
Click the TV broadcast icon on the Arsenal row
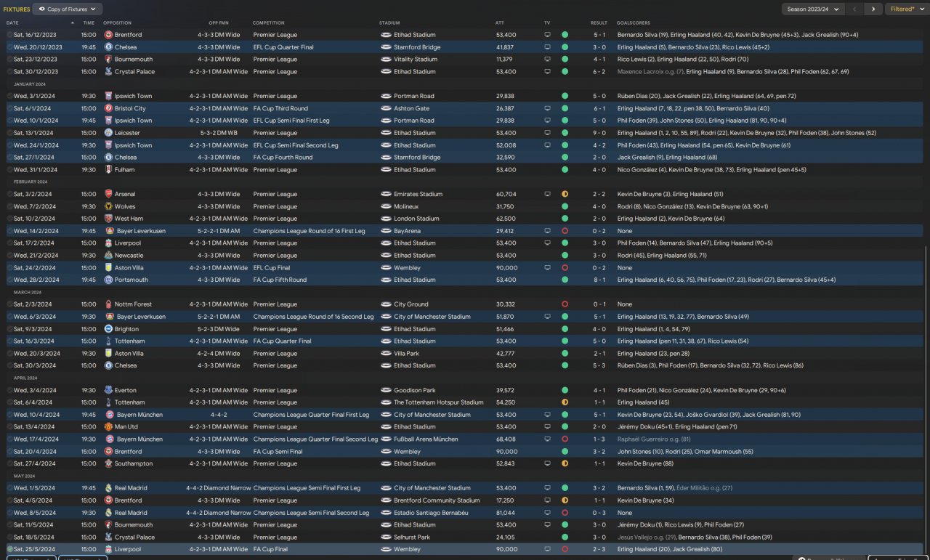(x=547, y=194)
